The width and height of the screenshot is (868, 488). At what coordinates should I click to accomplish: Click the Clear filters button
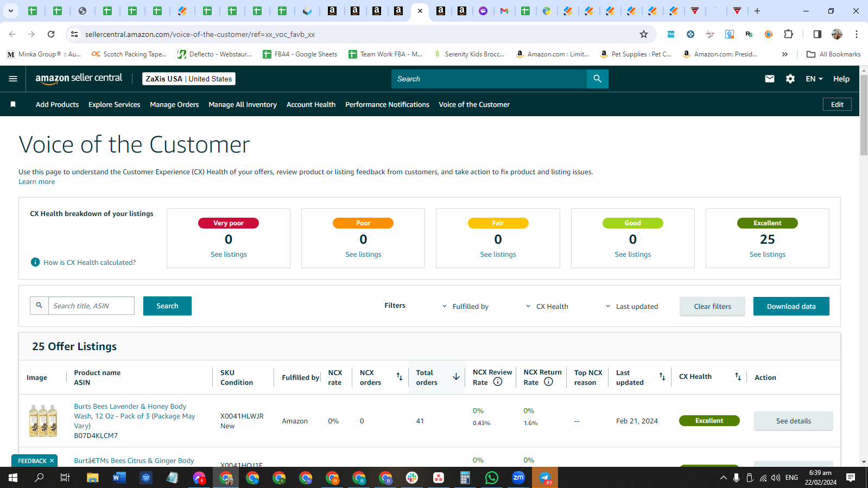[x=712, y=306]
